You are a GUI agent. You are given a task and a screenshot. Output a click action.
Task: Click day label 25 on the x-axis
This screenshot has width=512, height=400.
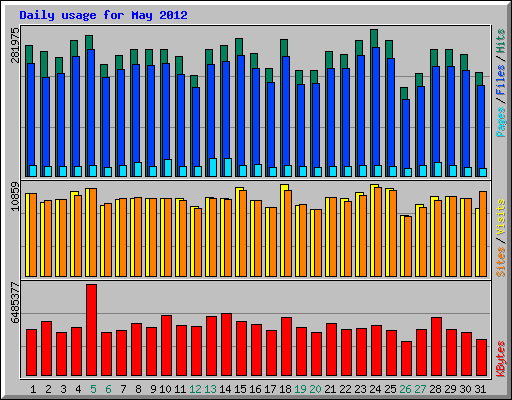[x=390, y=389]
